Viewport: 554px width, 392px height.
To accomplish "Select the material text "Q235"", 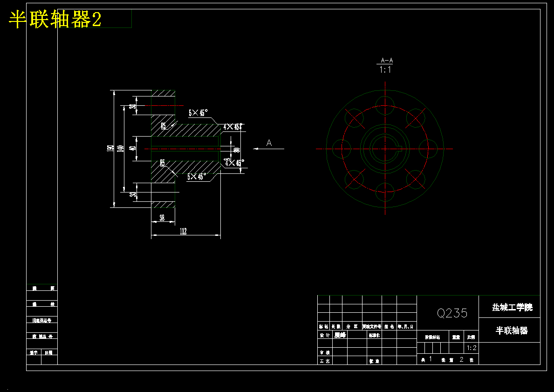I will tap(452, 313).
